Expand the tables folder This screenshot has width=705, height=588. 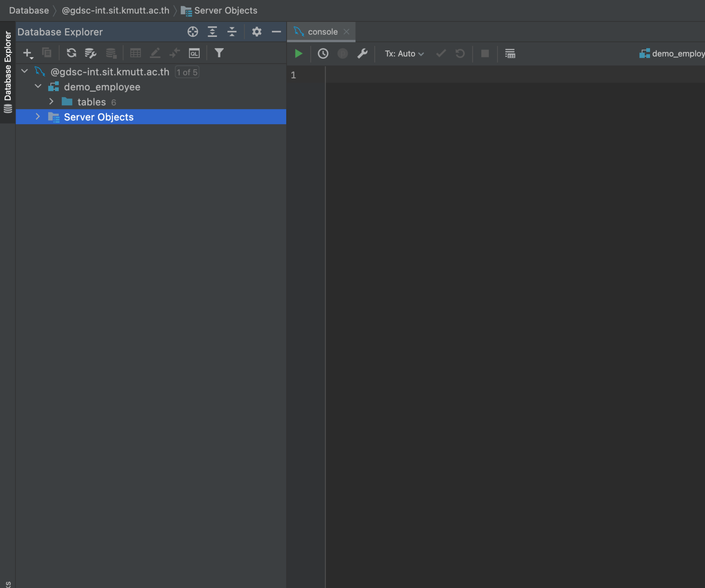(51, 101)
